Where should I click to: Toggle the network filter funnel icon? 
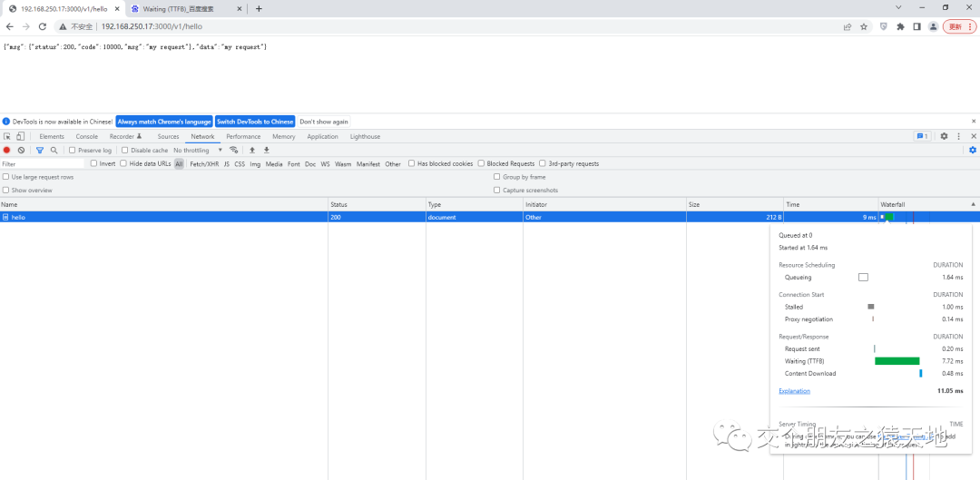[40, 150]
